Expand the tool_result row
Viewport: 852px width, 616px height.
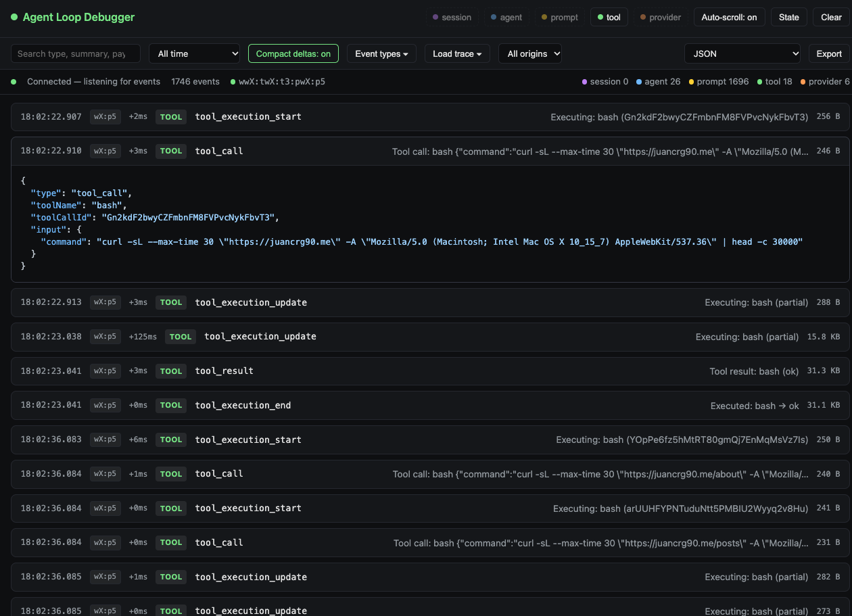[x=430, y=371]
